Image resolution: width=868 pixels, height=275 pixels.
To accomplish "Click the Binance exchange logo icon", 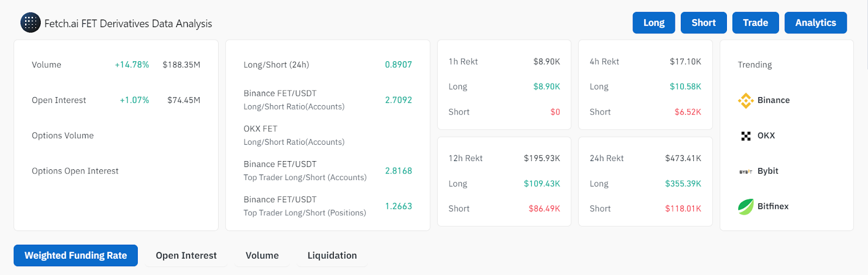I will pos(746,100).
